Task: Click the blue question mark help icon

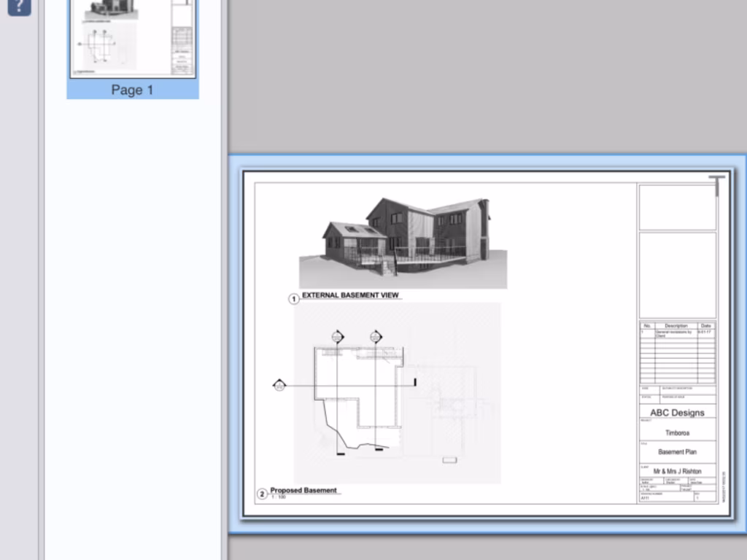Action: [x=20, y=7]
